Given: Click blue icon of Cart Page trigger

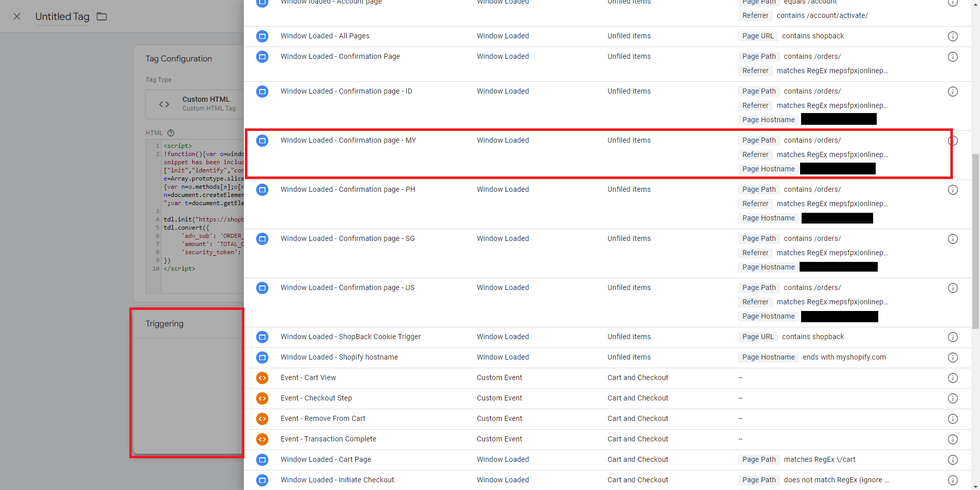Looking at the screenshot, I should [262, 460].
